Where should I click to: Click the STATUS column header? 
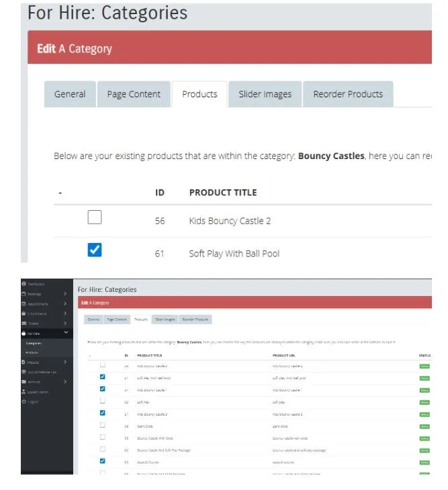point(424,355)
